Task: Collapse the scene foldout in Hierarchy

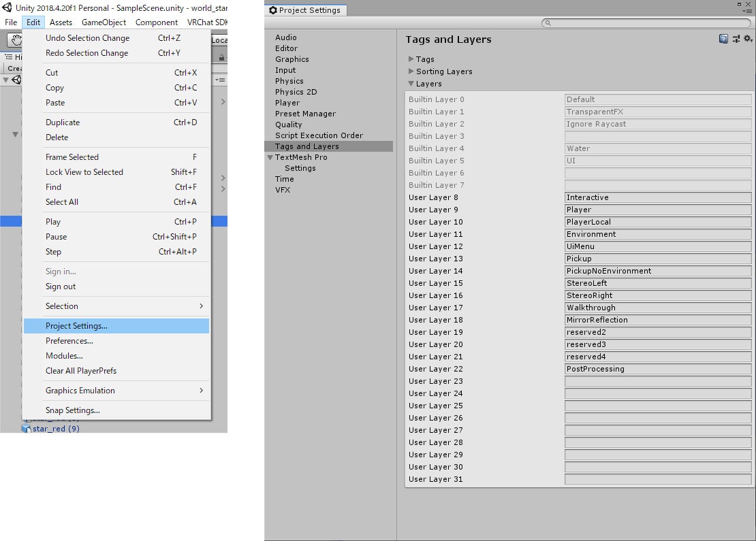Action: [x=5, y=80]
